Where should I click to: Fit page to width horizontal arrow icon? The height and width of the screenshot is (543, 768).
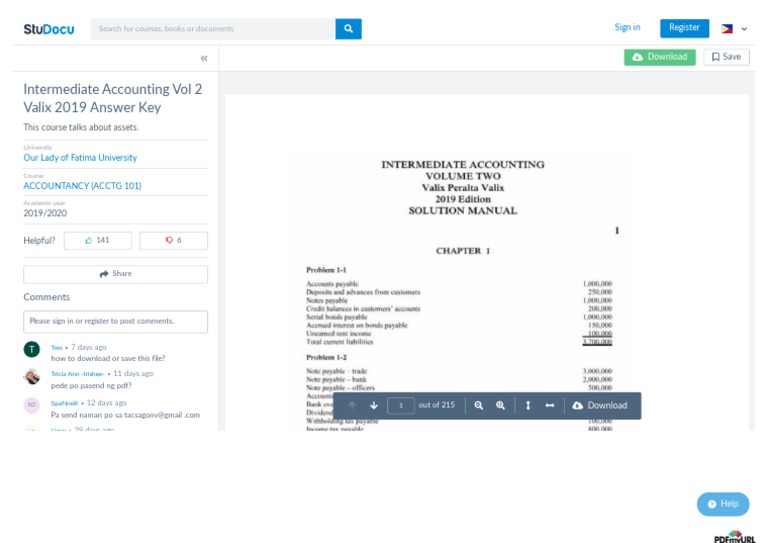[550, 405]
